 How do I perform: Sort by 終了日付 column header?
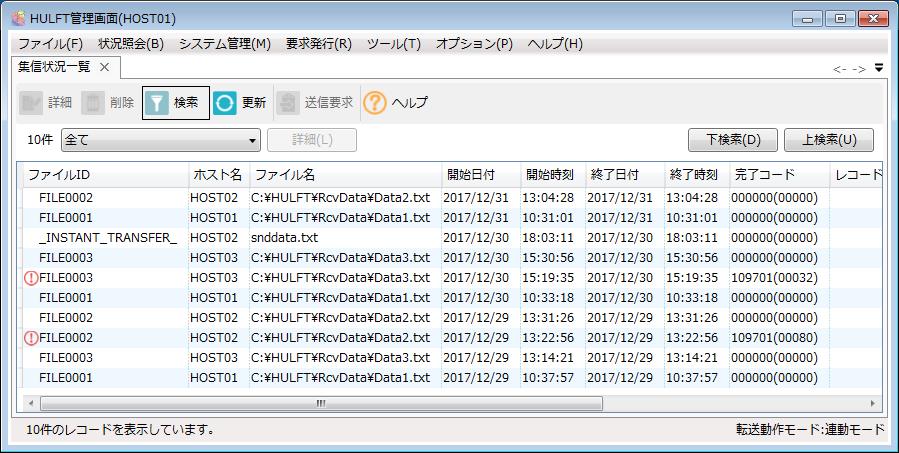click(x=625, y=175)
